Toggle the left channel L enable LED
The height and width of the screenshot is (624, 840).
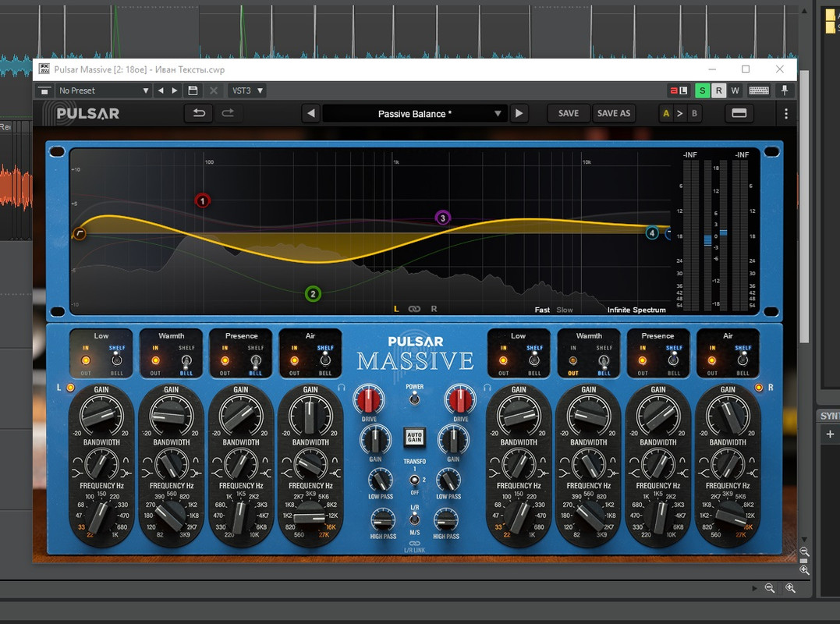(x=70, y=387)
